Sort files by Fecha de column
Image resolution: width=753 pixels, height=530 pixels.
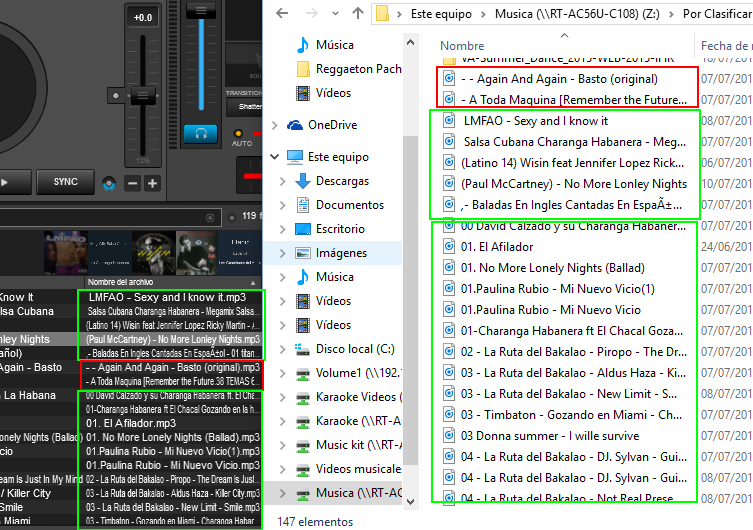point(726,46)
